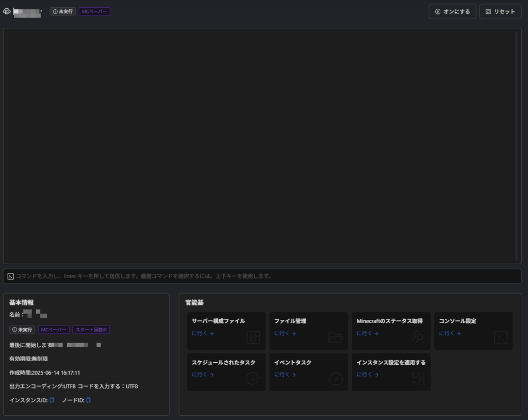This screenshot has height=420, width=528.
Task: Focus the command input field
Action: pyautogui.click(x=262, y=276)
